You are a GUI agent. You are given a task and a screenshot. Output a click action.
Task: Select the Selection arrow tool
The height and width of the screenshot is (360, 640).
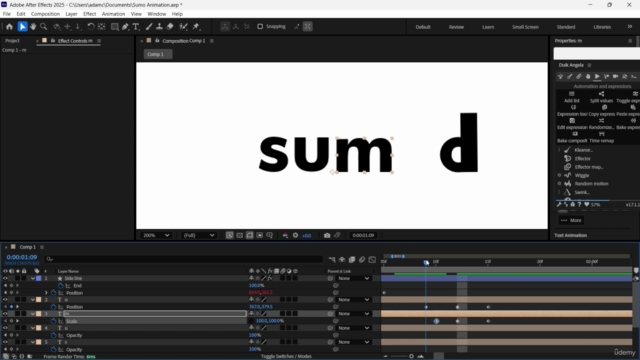pos(22,27)
